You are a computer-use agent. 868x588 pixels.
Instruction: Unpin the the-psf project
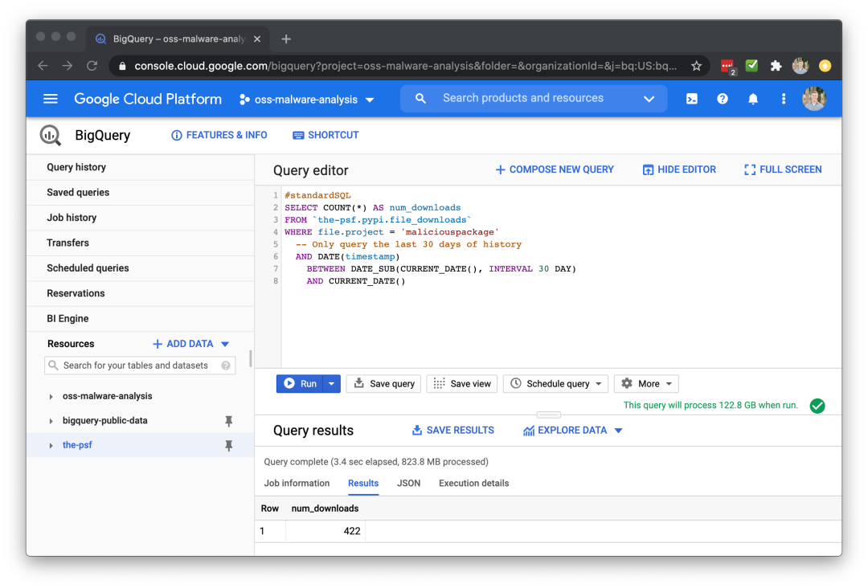[228, 445]
